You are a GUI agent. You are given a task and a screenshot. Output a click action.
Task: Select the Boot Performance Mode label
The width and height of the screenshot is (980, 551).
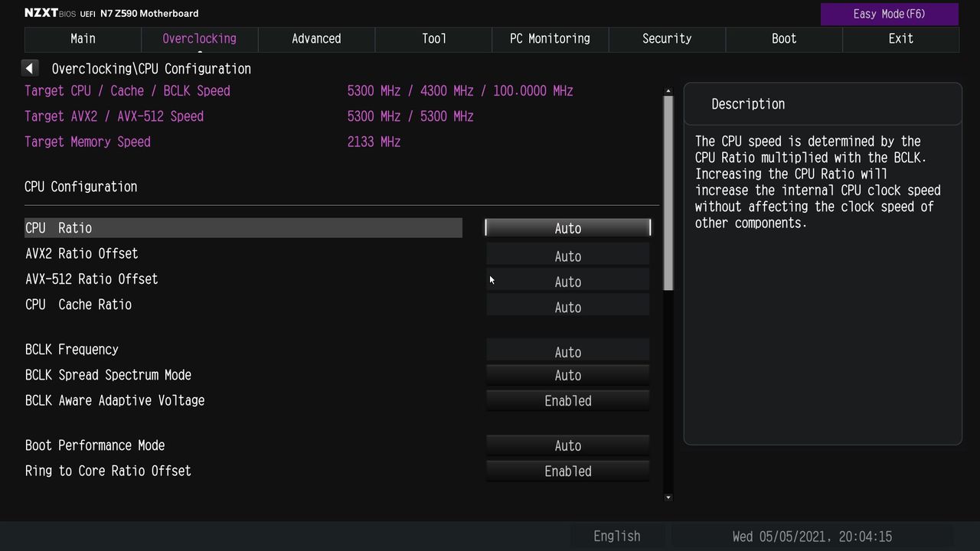click(x=95, y=445)
